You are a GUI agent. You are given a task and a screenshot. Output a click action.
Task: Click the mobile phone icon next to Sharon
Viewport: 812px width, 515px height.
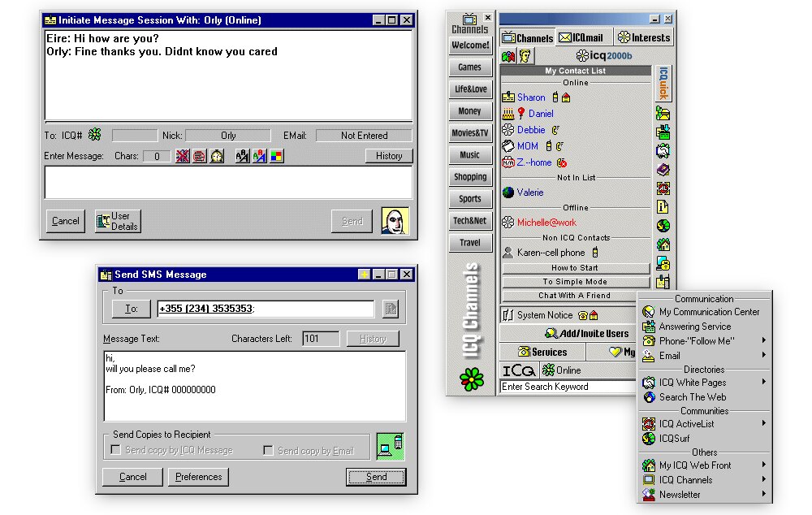click(x=555, y=97)
